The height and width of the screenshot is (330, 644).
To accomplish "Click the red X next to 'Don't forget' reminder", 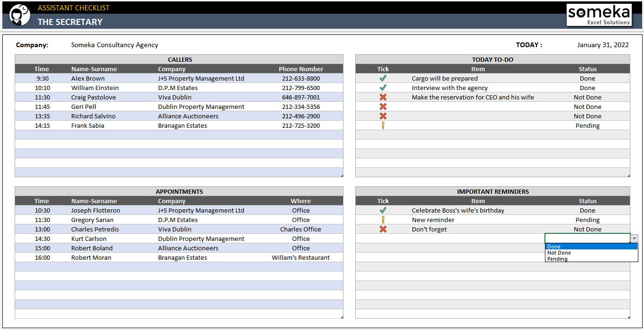I will click(x=383, y=229).
